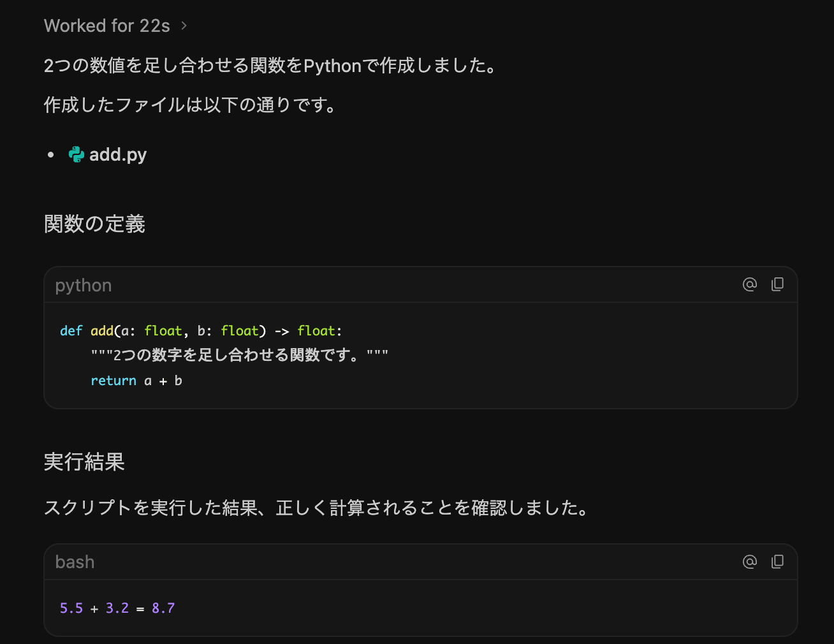Click the スクリプトを実行した結果 paragraph
This screenshot has width=834, height=644.
tap(318, 508)
